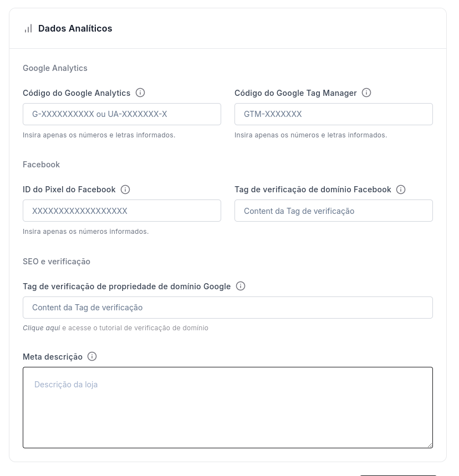Viewport: 459px width, 476px height.
Task: Click the GTM-XXXXXXX input field
Action: point(334,114)
